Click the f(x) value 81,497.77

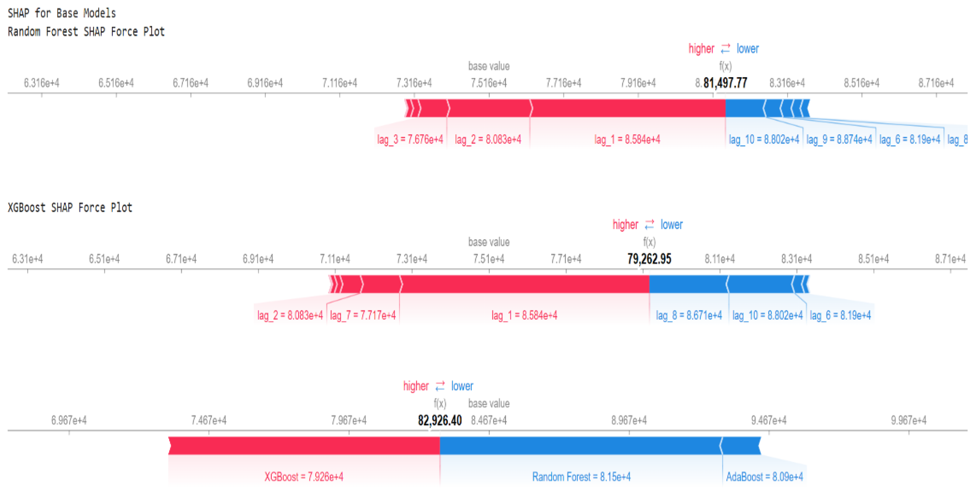pos(725,83)
